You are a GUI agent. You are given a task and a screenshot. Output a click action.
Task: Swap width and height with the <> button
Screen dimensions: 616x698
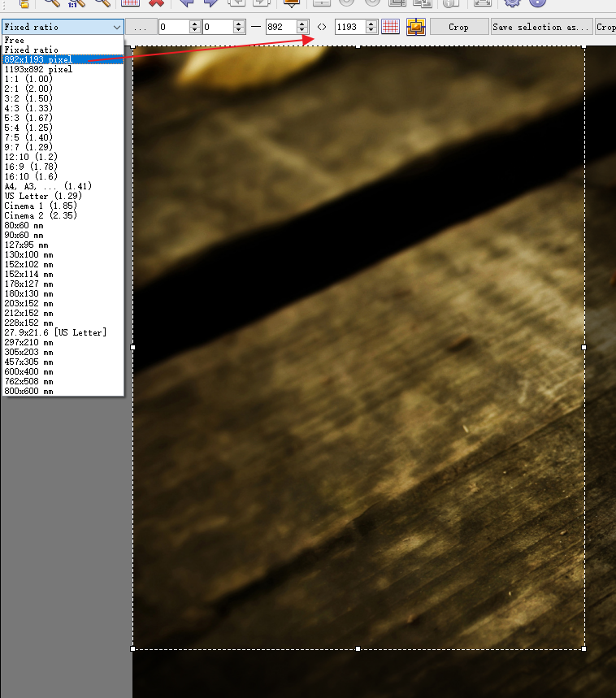click(x=322, y=27)
